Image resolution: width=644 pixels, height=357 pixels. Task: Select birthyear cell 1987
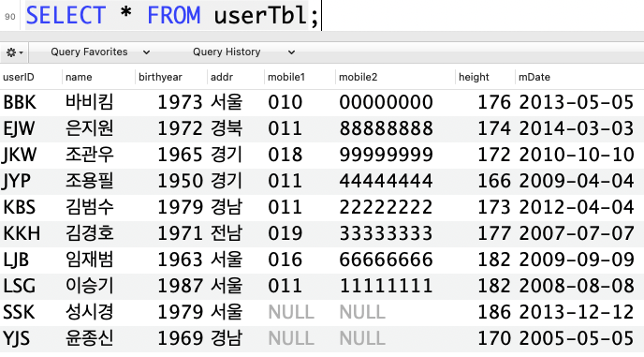click(181, 287)
